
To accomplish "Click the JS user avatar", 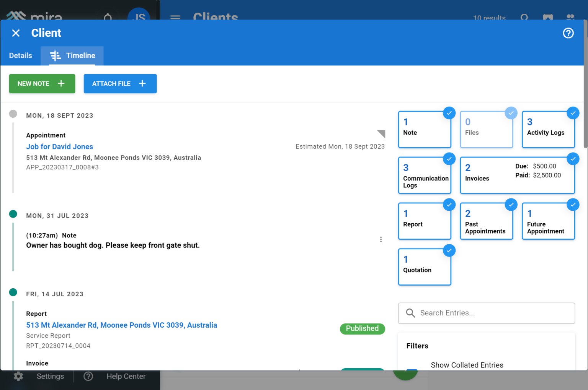I will (139, 17).
